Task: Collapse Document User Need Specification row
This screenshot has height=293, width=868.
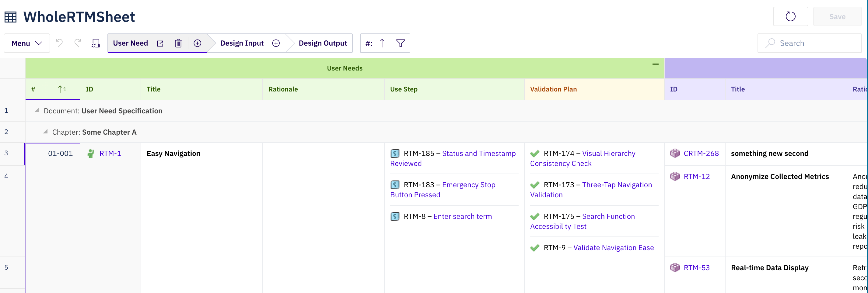Action: pyautogui.click(x=37, y=111)
